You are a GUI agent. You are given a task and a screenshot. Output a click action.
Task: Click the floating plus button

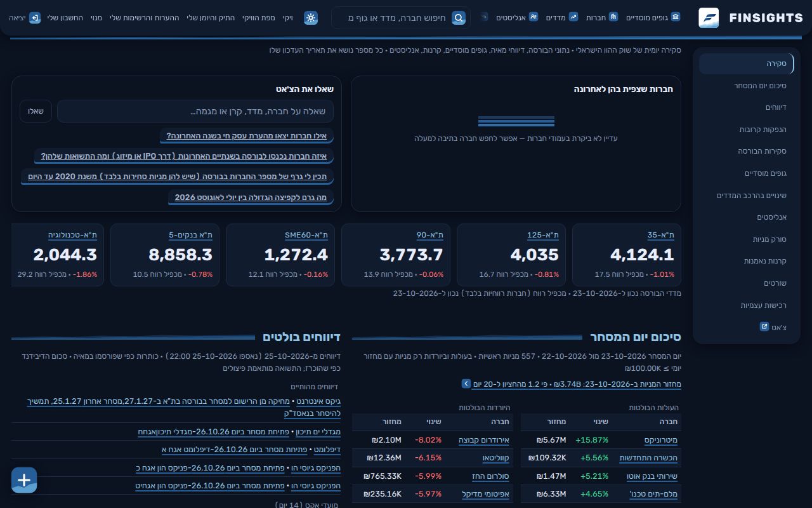(24, 480)
